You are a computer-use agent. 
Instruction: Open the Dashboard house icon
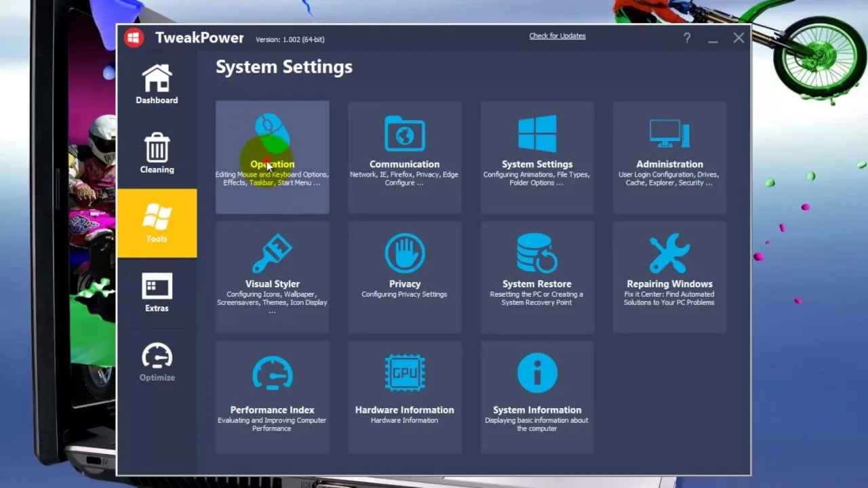[157, 78]
